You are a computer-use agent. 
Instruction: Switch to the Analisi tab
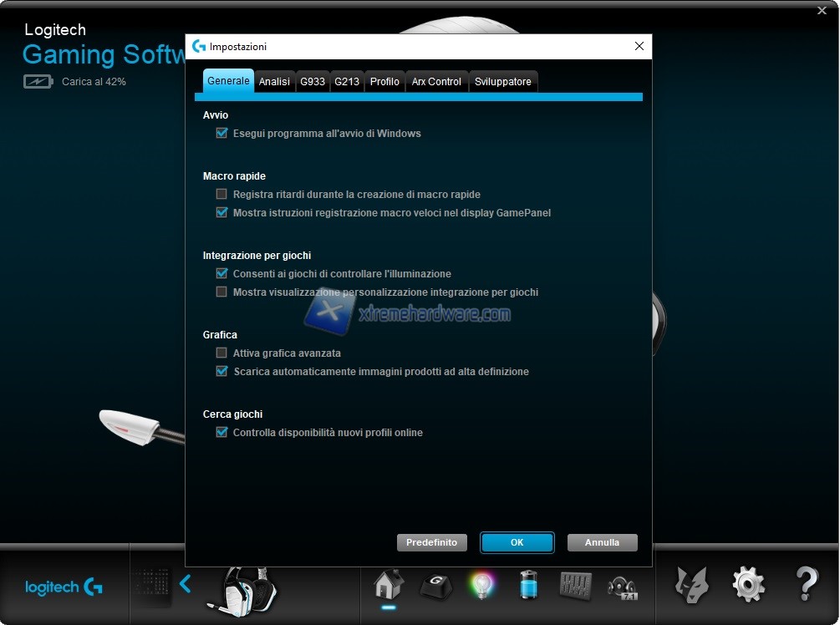[274, 82]
